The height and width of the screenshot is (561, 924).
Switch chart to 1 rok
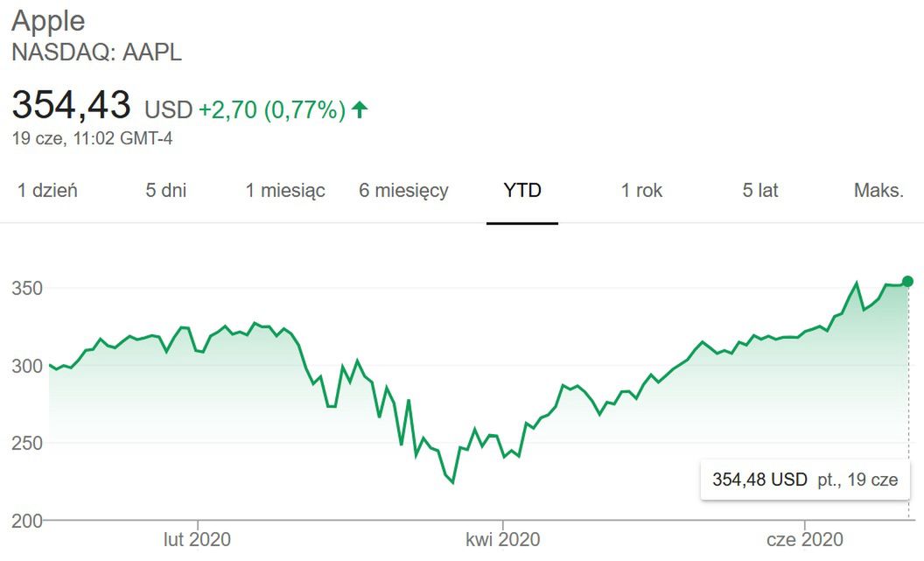641,190
